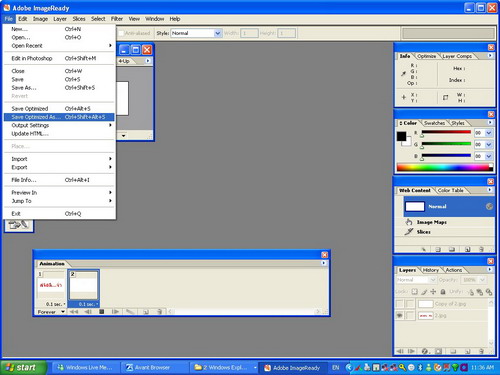Click the red channel slider
The image size is (500, 375).
tap(446, 132)
